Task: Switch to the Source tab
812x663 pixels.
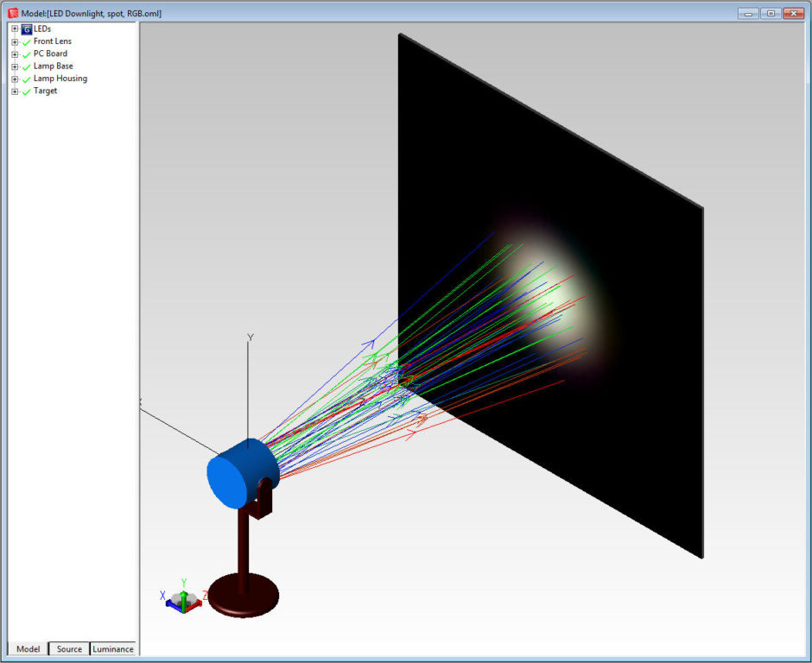Action: click(68, 648)
